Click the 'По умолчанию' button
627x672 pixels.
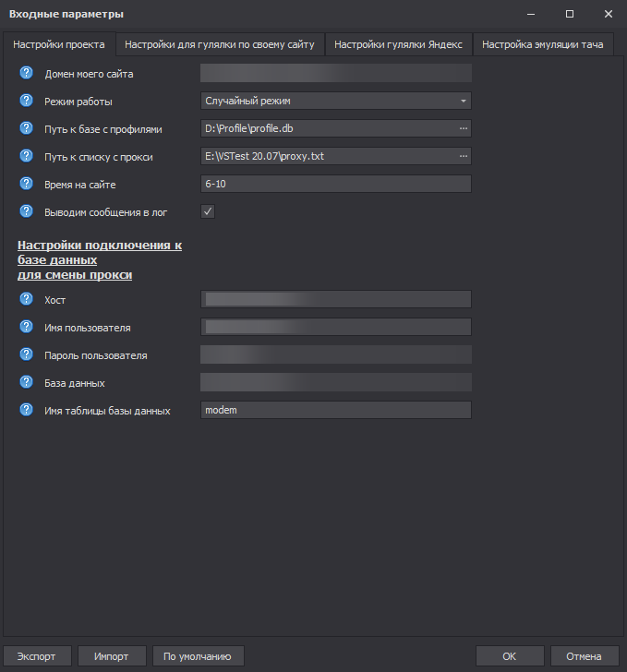pos(198,656)
